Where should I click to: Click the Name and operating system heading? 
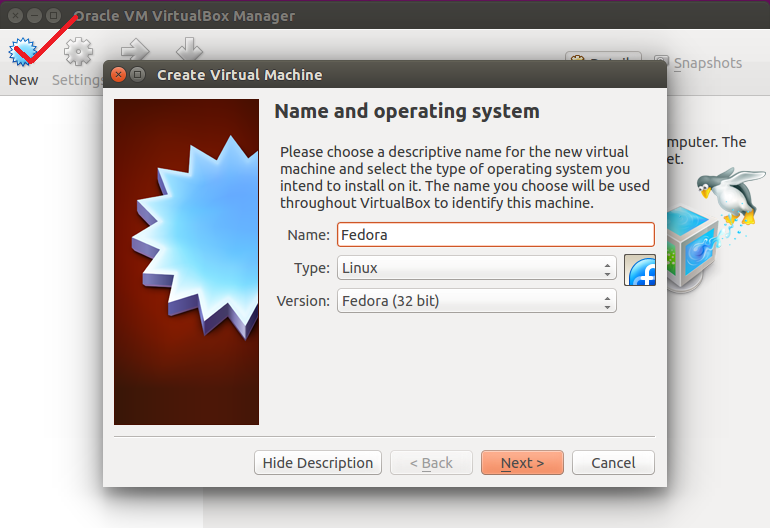(407, 111)
